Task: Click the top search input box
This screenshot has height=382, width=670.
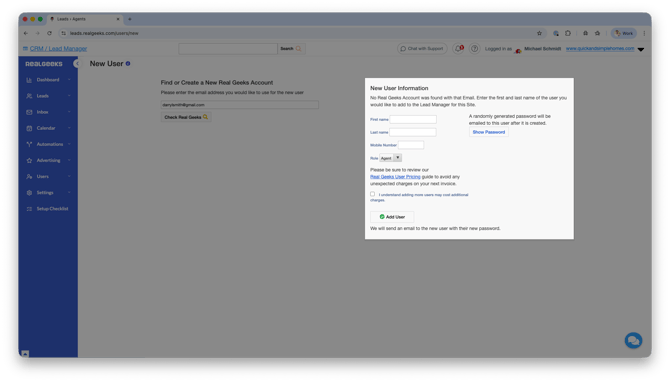Action: click(228, 49)
